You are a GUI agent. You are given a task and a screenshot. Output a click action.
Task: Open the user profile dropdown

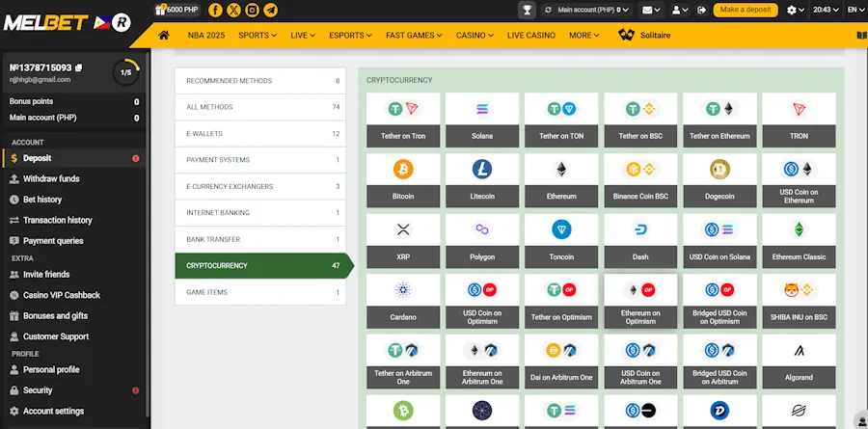[x=680, y=10]
